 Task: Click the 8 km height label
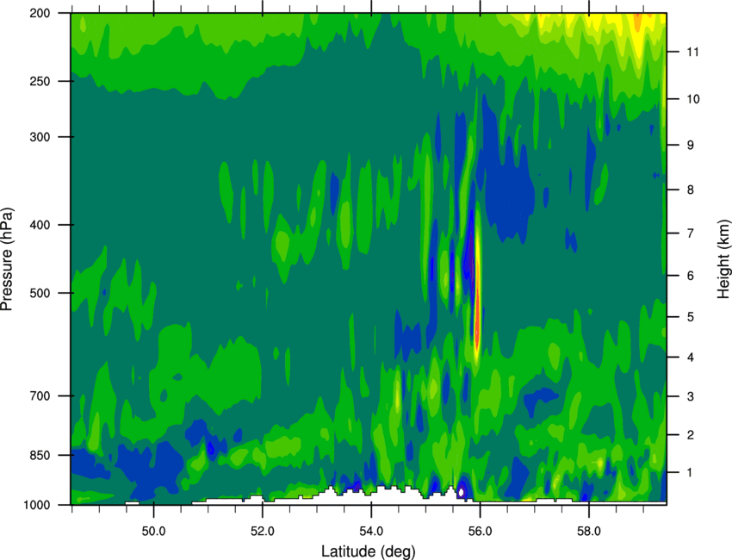pyautogui.click(x=691, y=190)
